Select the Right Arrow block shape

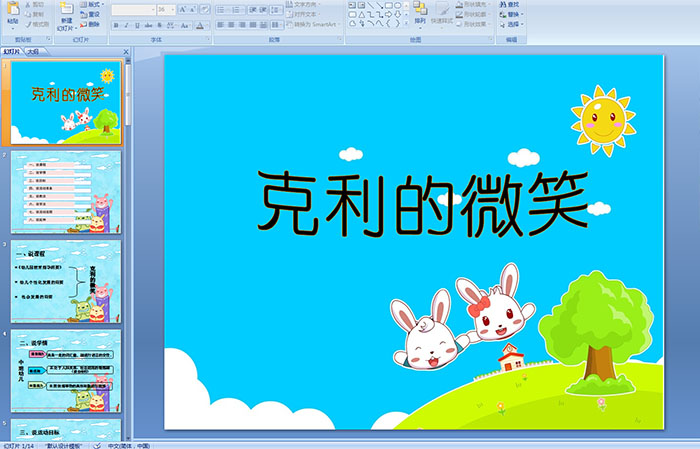click(388, 15)
